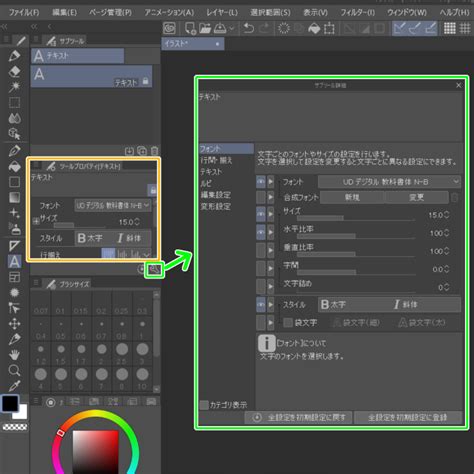The height and width of the screenshot is (474, 474).
Task: Click the Undo arrow in command bar
Action: [248, 29]
